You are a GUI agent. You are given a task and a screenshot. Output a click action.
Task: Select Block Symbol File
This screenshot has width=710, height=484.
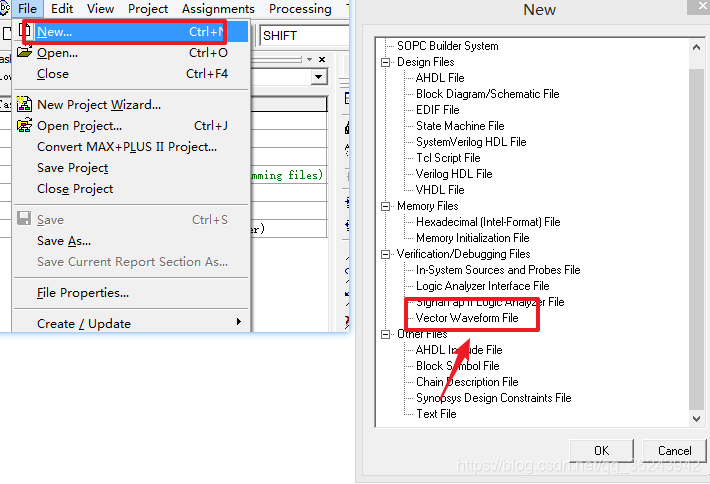coord(457,366)
